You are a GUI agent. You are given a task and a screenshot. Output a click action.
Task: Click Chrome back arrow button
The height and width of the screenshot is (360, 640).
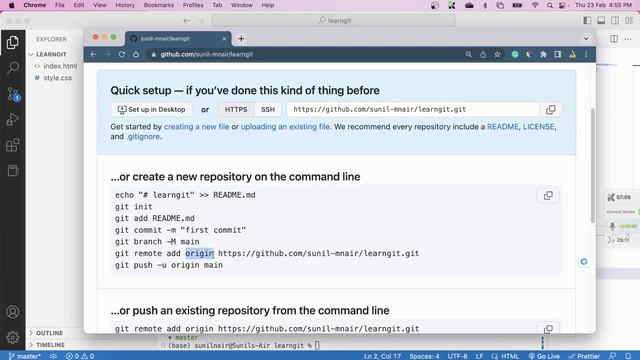click(x=93, y=54)
